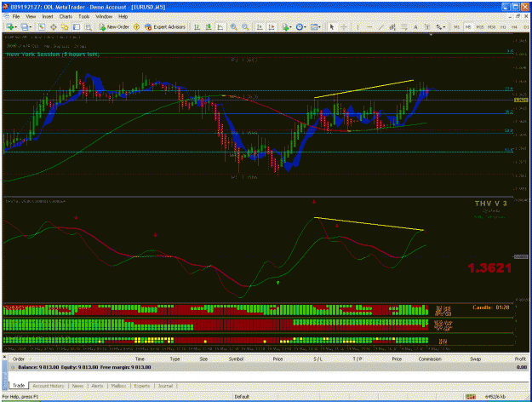The image size is (532, 402).
Task: Open the Help menu
Action: coord(123,16)
